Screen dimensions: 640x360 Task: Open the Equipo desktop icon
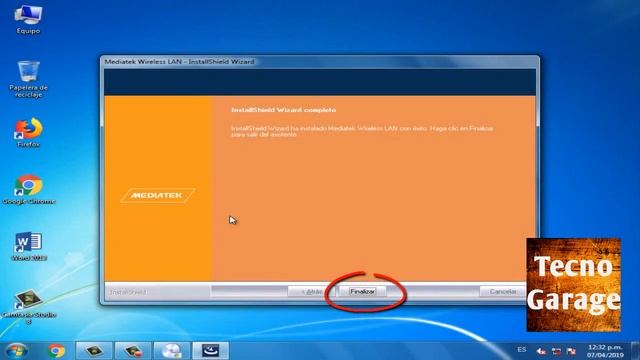coord(28,20)
